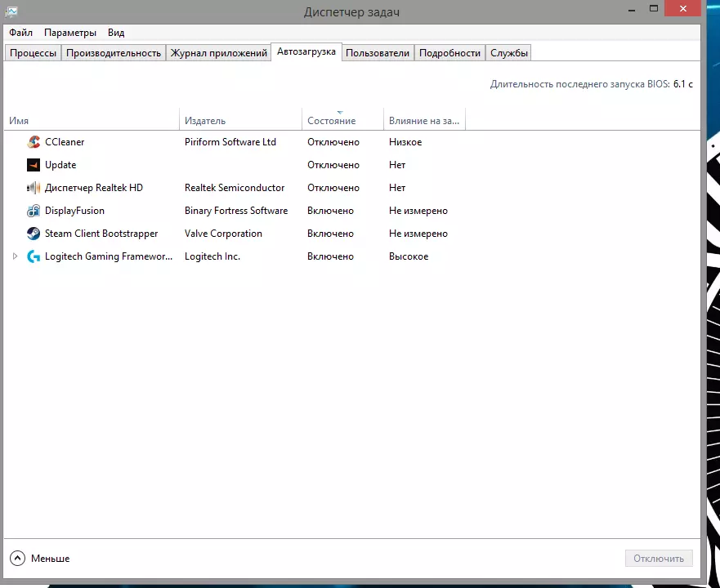Switch to the Пользователи tab
The width and height of the screenshot is (720, 588).
(378, 53)
